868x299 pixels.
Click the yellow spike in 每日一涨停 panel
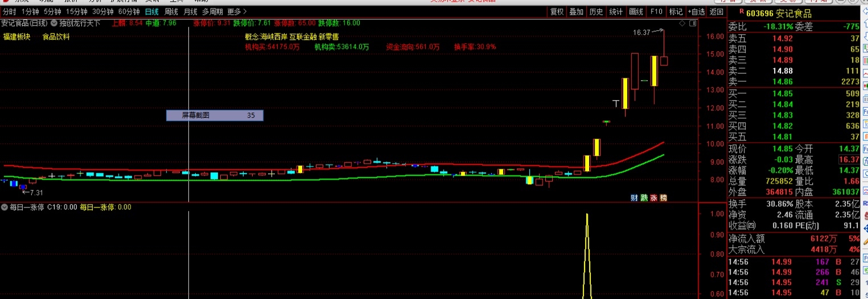[587, 256]
